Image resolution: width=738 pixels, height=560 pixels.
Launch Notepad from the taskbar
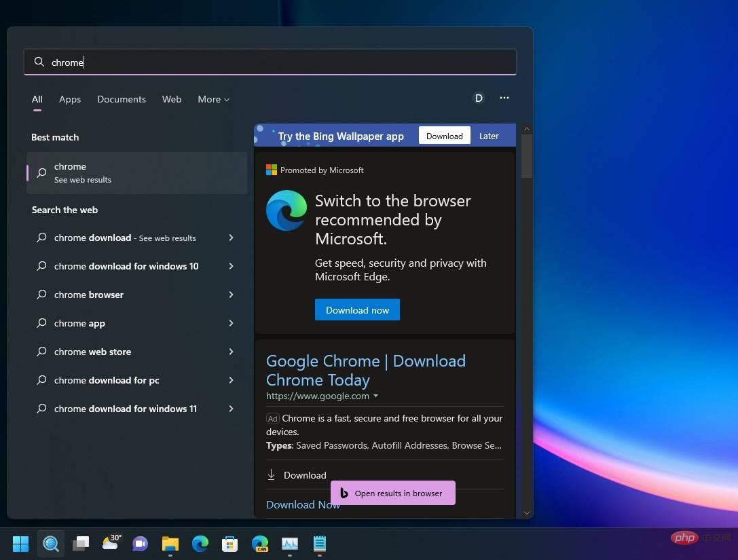[319, 544]
